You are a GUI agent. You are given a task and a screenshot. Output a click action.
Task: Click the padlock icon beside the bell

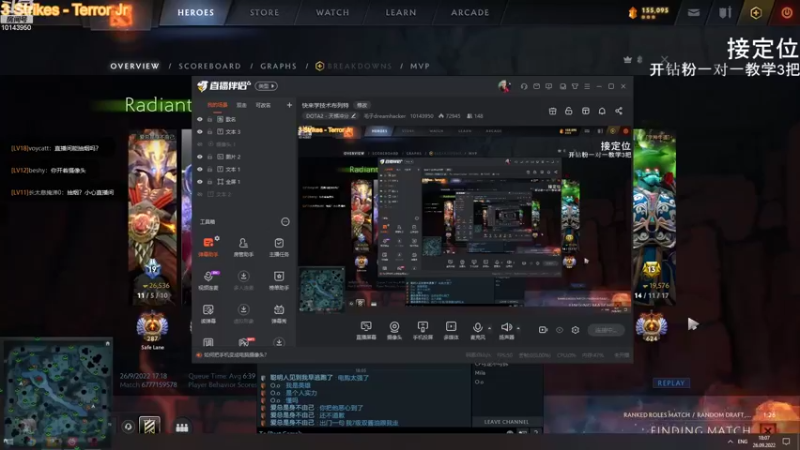[x=568, y=111]
